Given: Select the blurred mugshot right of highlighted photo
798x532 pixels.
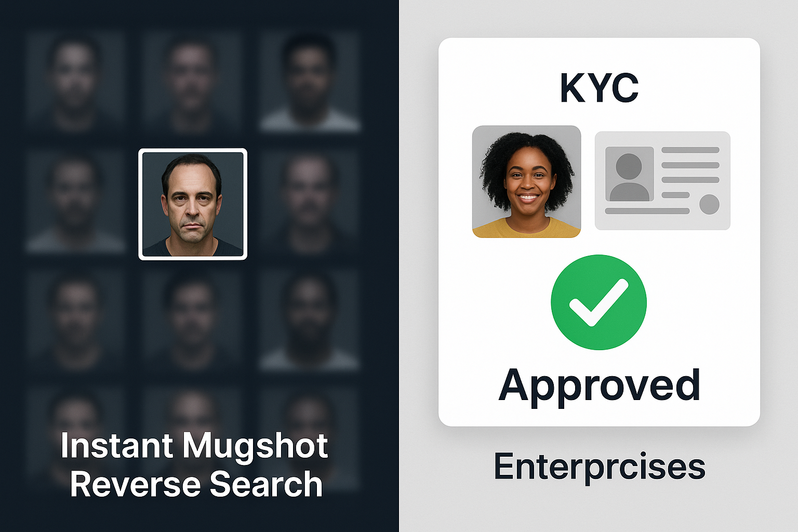Looking at the screenshot, I should point(310,202).
